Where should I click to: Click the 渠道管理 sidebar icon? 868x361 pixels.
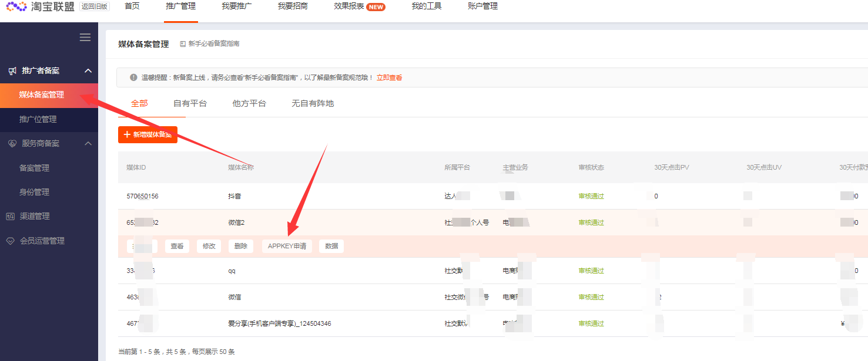click(x=10, y=217)
